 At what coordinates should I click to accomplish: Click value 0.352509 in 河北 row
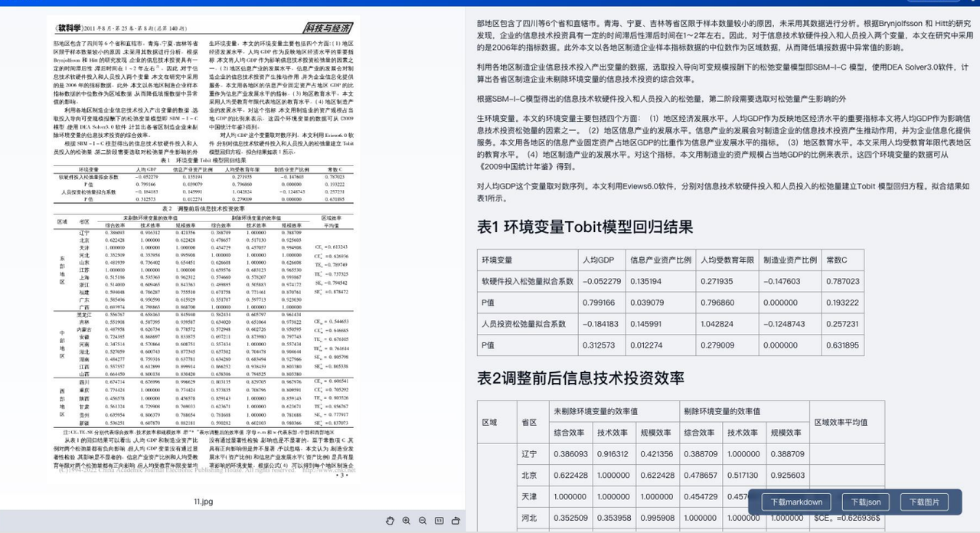coord(571,518)
